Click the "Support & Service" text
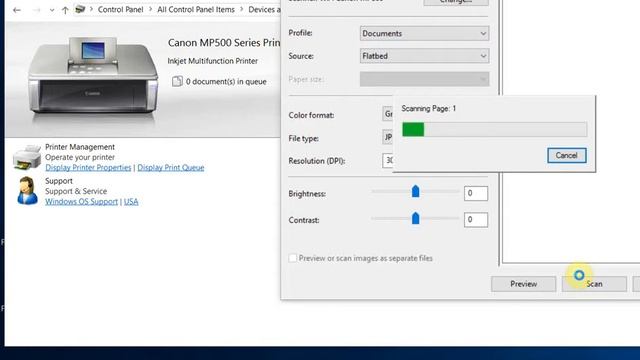Viewport: 640px width, 360px height. click(x=76, y=191)
